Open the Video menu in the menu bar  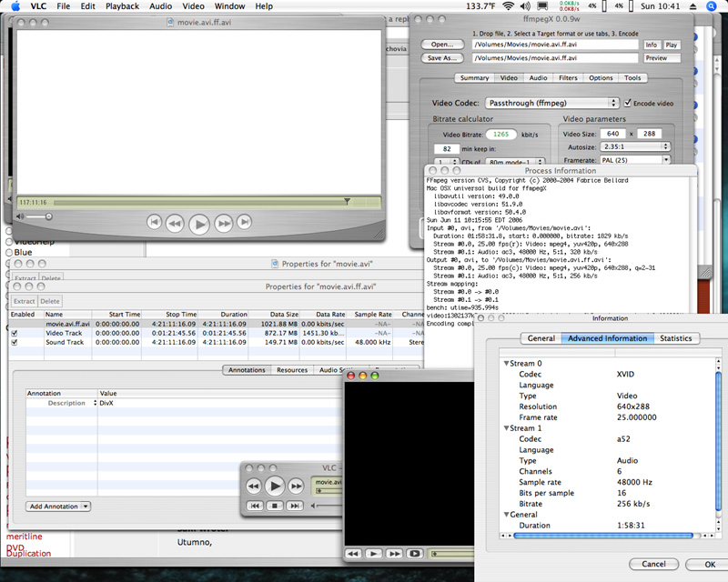(x=193, y=6)
